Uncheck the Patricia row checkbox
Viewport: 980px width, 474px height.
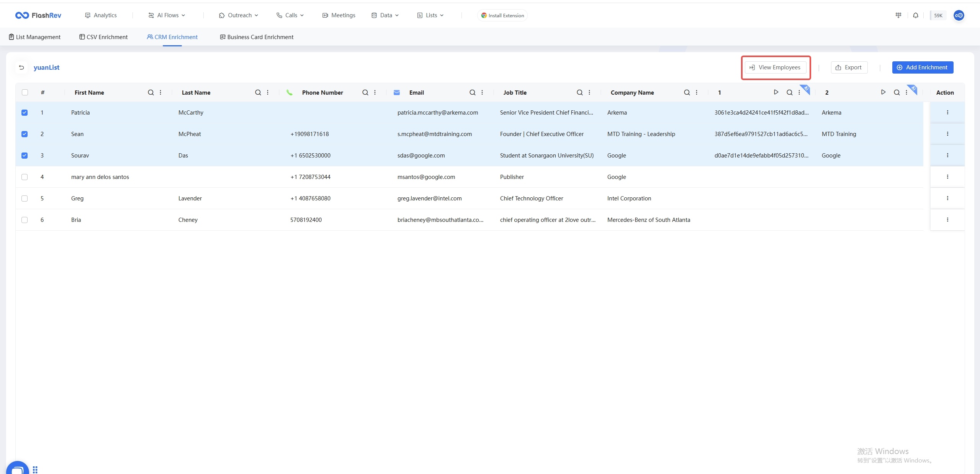pos(25,112)
